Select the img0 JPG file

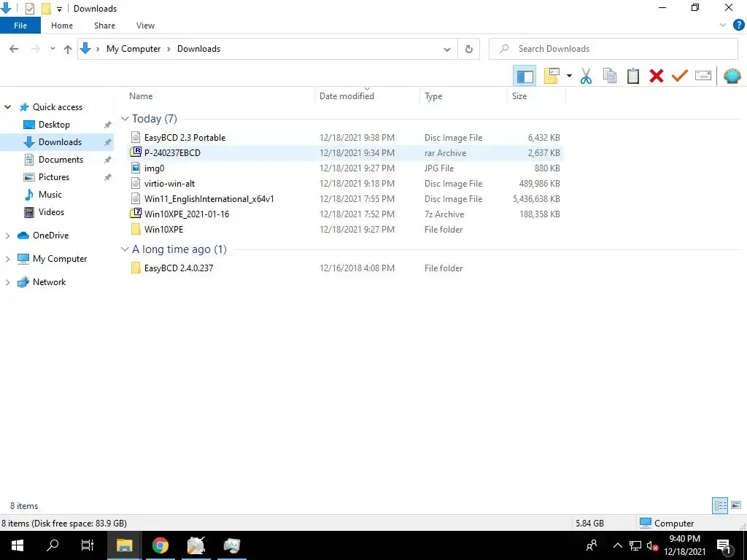pyautogui.click(x=346, y=168)
